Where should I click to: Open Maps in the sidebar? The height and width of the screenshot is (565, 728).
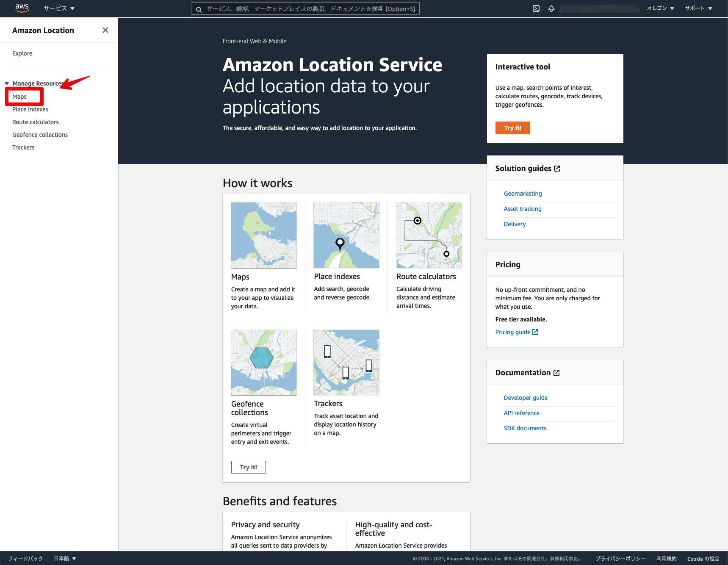pyautogui.click(x=19, y=97)
